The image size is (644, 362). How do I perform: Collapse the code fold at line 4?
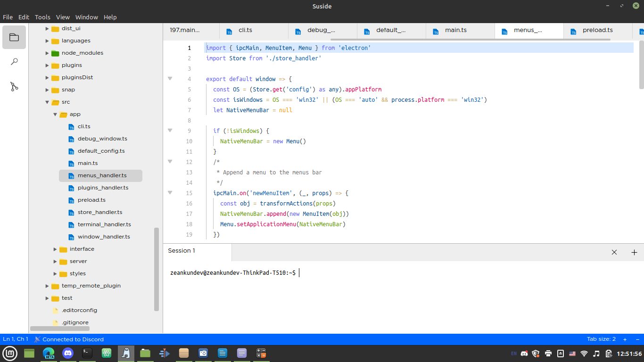click(170, 79)
